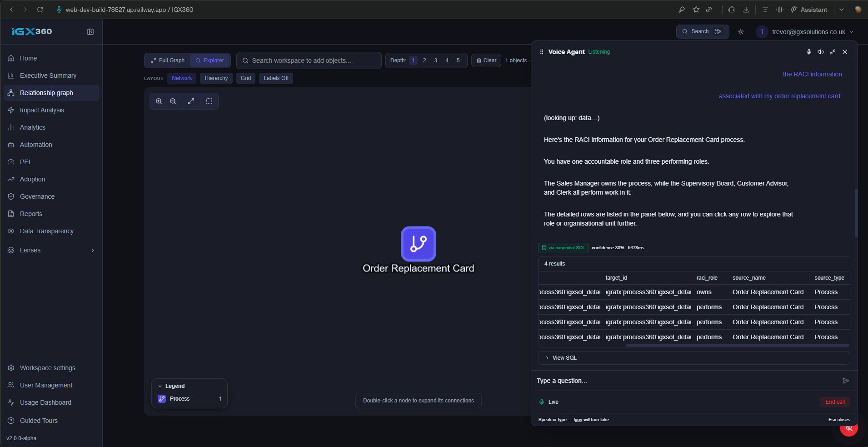Viewport: 868px width, 447px height.
Task: Click the via canonical SQL badge
Action: 564,248
